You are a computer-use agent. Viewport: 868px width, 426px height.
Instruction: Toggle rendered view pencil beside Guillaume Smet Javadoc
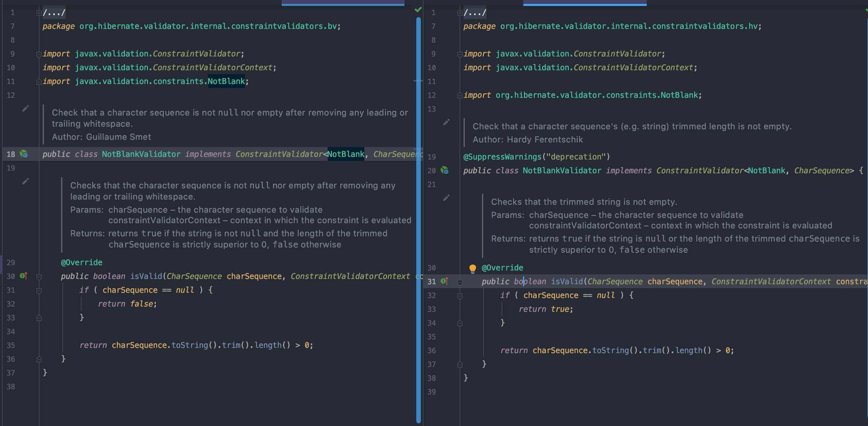26,108
